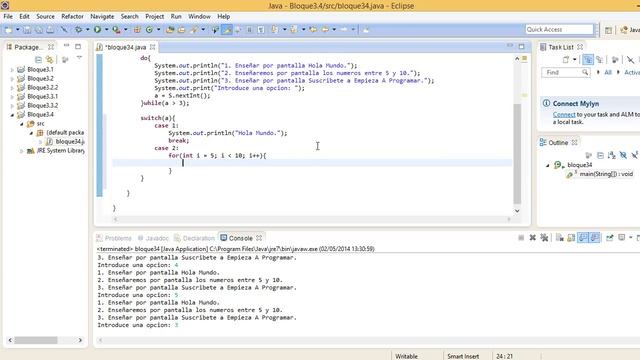Select main(String[]) method in Outline
This screenshot has height=360, width=640.
point(601,174)
